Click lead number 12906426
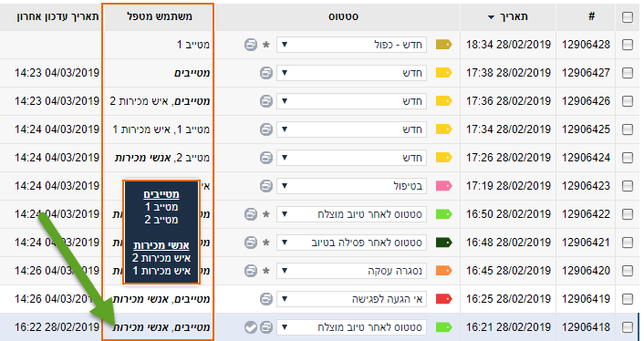 tap(587, 101)
